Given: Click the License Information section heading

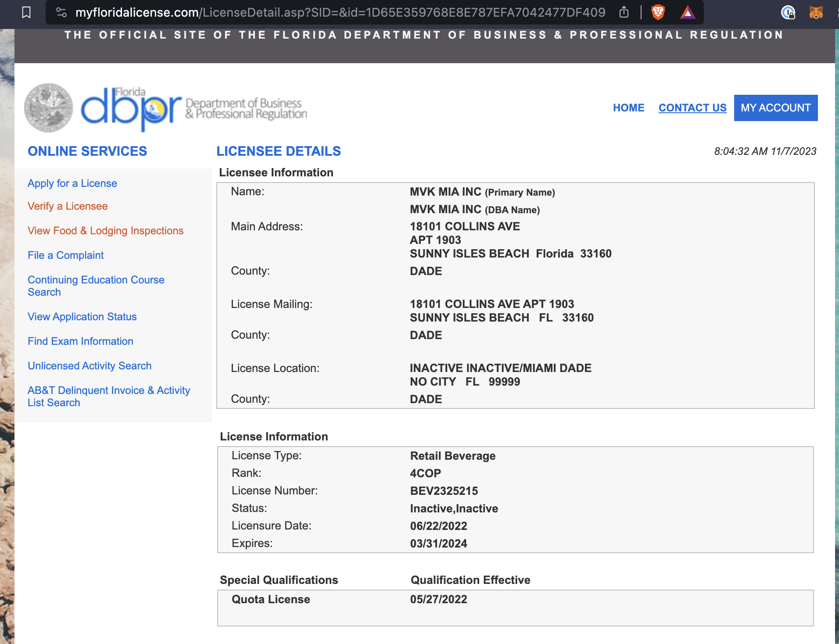Looking at the screenshot, I should tap(274, 436).
